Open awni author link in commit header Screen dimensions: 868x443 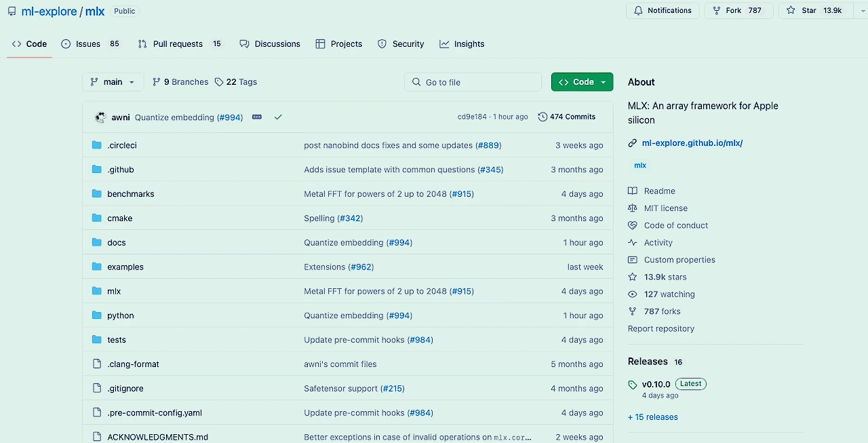pyautogui.click(x=121, y=117)
